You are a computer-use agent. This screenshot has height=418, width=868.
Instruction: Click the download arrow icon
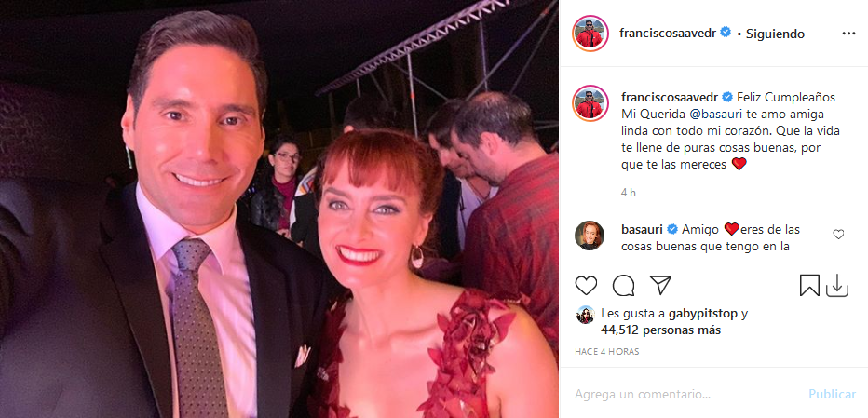[x=836, y=285]
